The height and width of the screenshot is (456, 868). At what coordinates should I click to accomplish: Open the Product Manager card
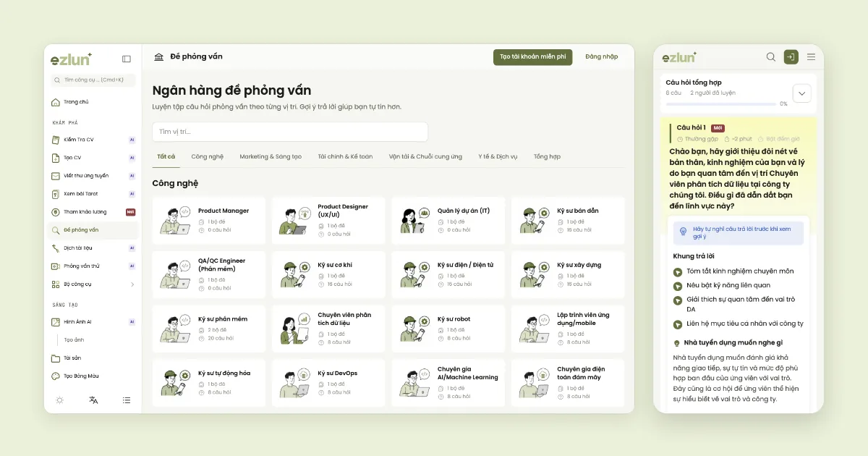coord(209,220)
